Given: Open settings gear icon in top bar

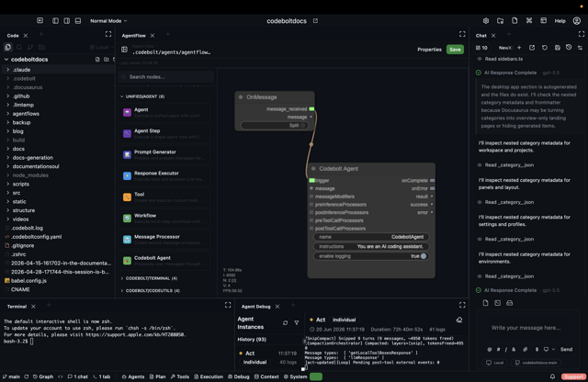Looking at the screenshot, I should point(486,21).
